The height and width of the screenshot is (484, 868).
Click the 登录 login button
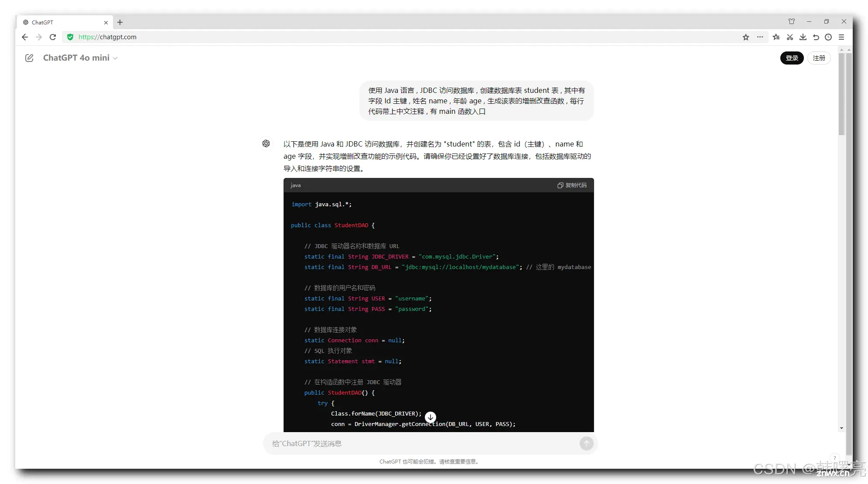792,58
